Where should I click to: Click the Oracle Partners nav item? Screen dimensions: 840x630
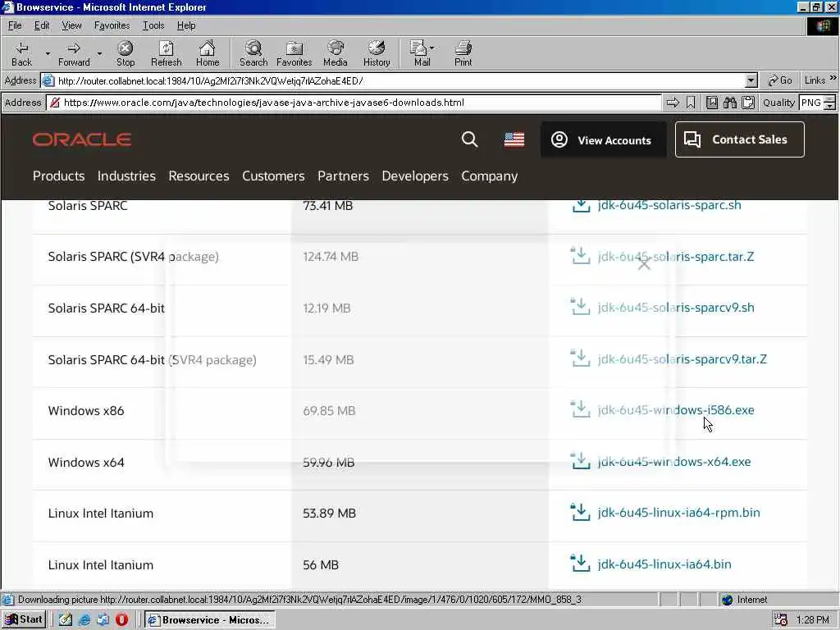click(x=344, y=176)
